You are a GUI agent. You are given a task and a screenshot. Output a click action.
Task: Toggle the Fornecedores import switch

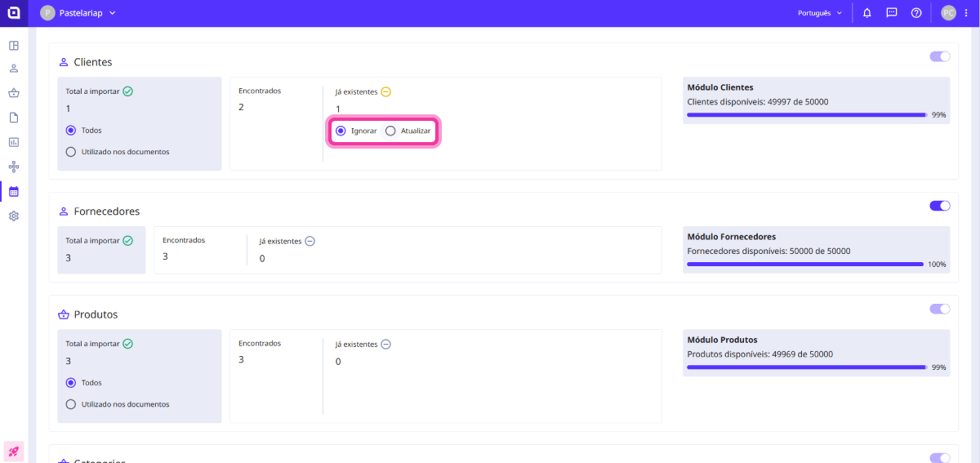pos(939,206)
